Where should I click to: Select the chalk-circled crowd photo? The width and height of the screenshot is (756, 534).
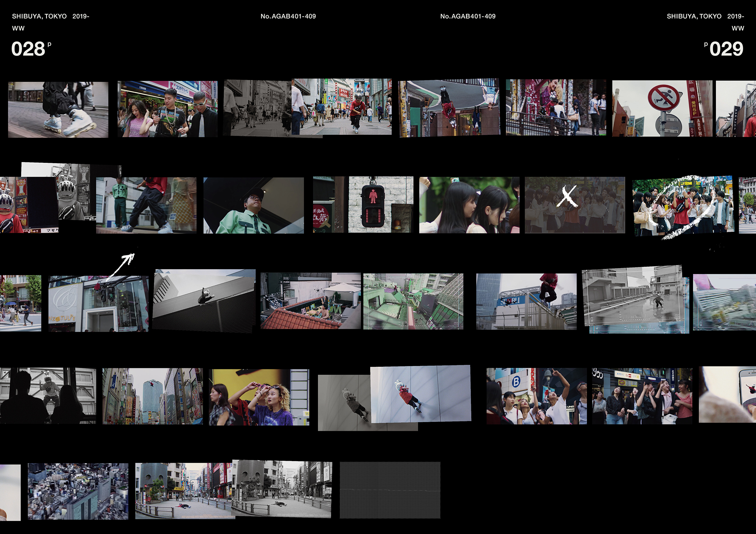click(x=683, y=206)
